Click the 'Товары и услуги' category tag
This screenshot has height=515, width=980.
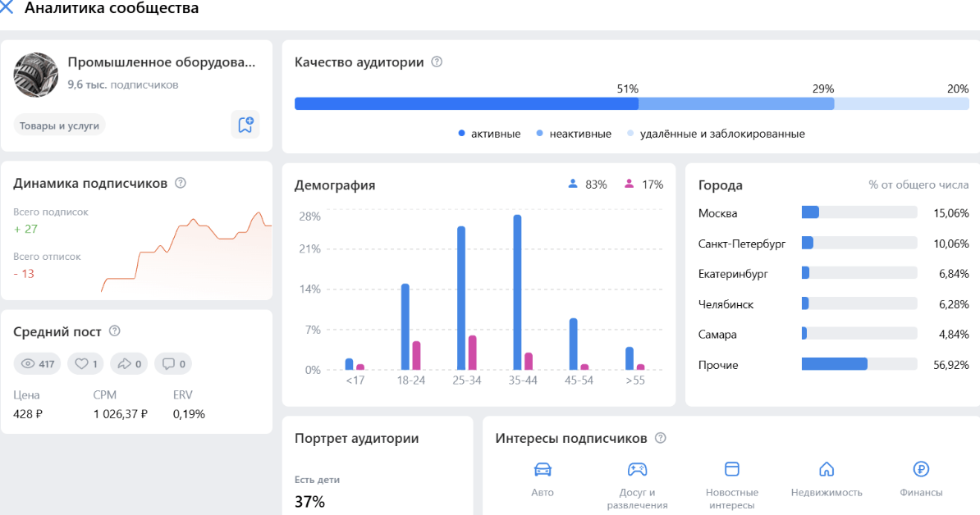[59, 125]
